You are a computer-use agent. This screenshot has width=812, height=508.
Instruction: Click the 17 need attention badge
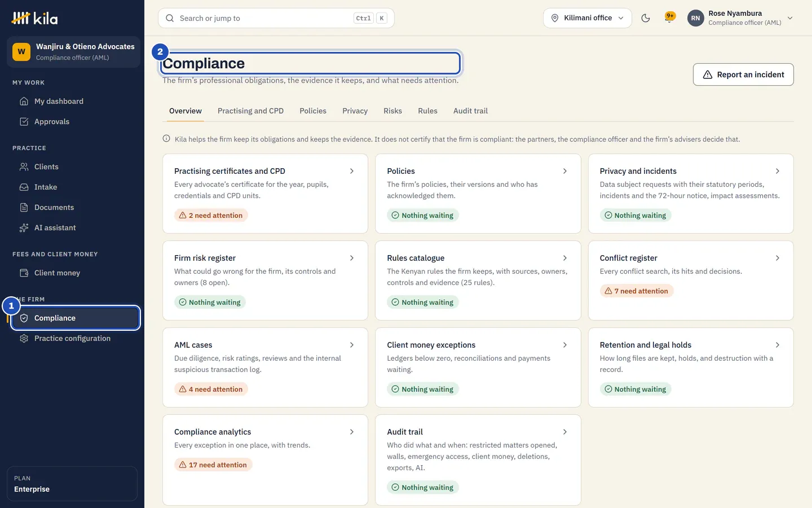coord(213,465)
